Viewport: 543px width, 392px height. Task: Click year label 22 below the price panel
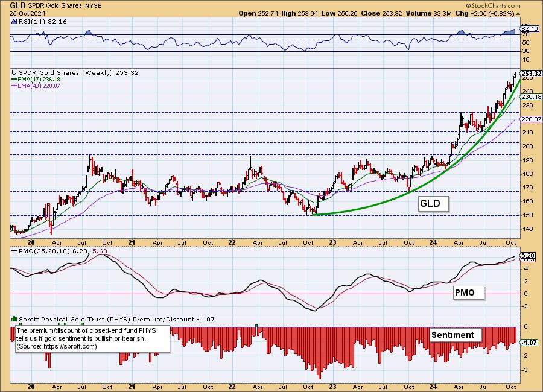click(x=232, y=243)
